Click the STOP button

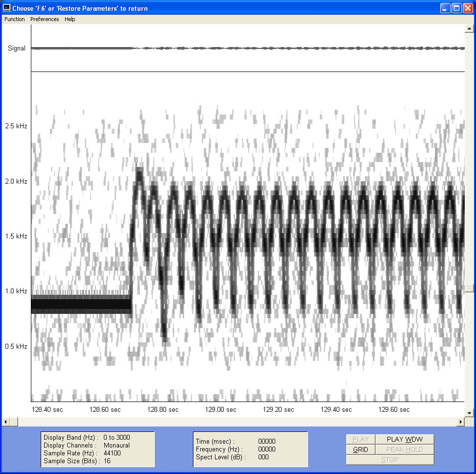pyautogui.click(x=390, y=460)
